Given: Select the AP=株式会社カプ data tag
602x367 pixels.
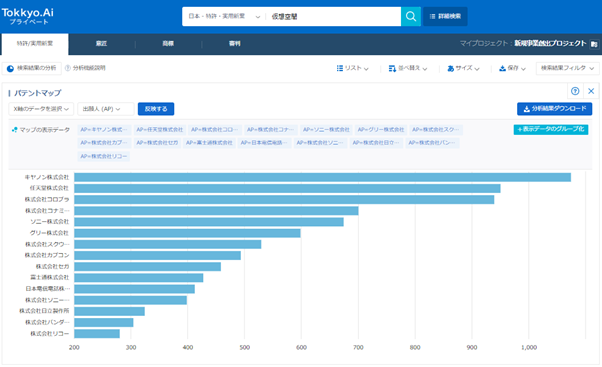Looking at the screenshot, I should [x=104, y=143].
